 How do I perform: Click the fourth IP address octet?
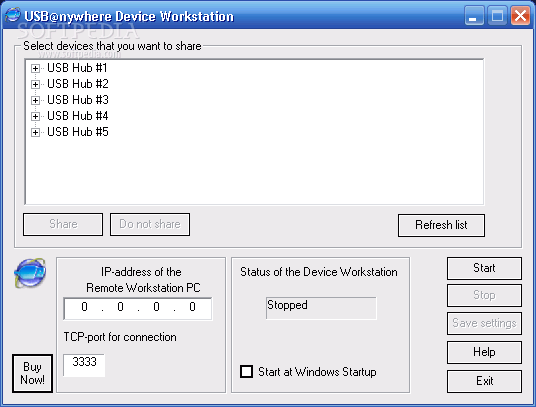click(x=192, y=307)
